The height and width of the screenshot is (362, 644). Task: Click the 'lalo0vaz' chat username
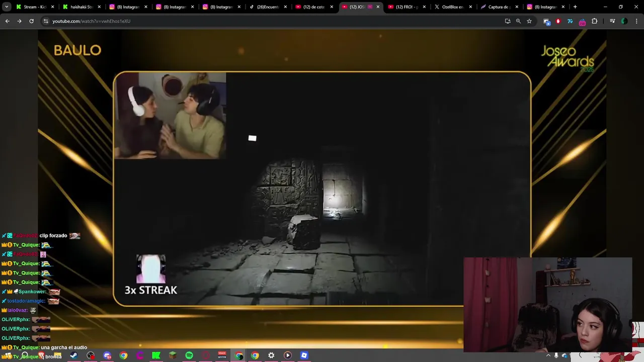(18, 310)
